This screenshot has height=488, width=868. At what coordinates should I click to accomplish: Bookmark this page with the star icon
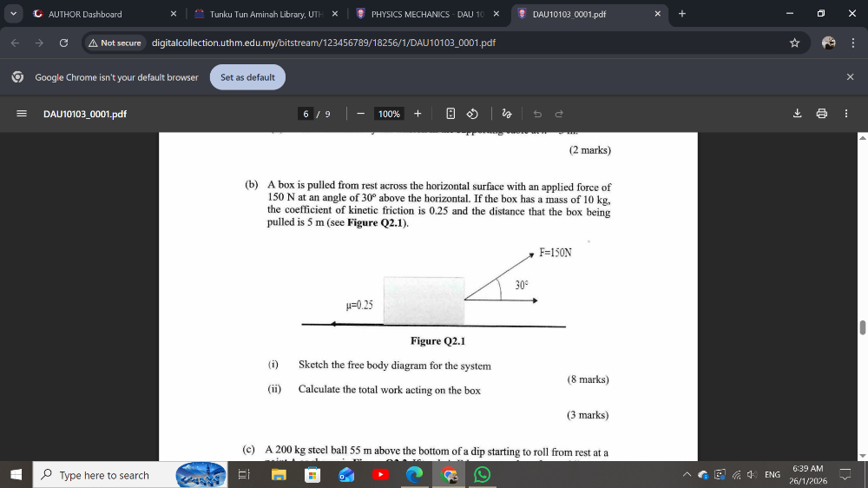794,43
